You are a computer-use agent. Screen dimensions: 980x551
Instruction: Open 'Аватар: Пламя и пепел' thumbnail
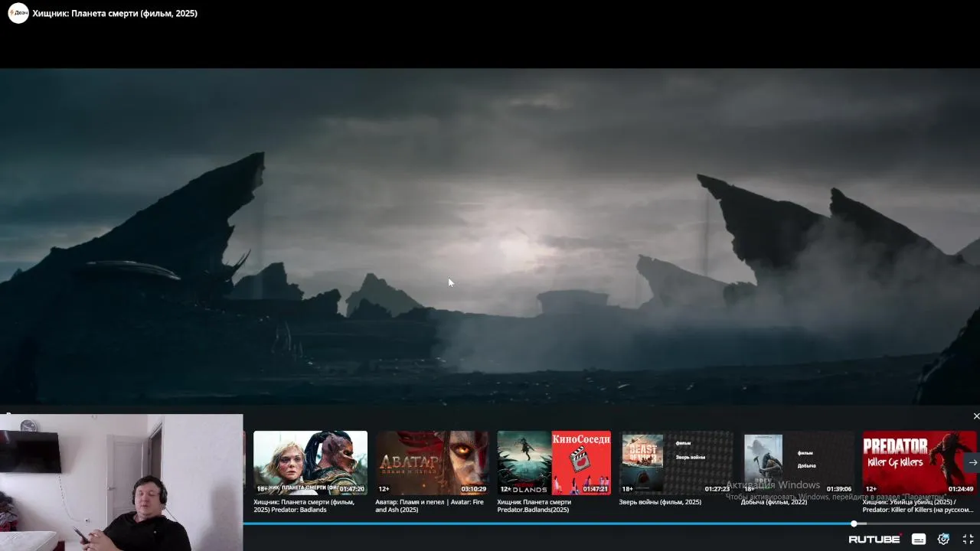pos(432,463)
